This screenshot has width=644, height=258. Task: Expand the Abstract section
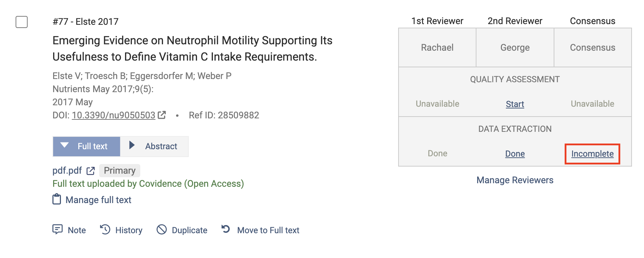tap(154, 146)
